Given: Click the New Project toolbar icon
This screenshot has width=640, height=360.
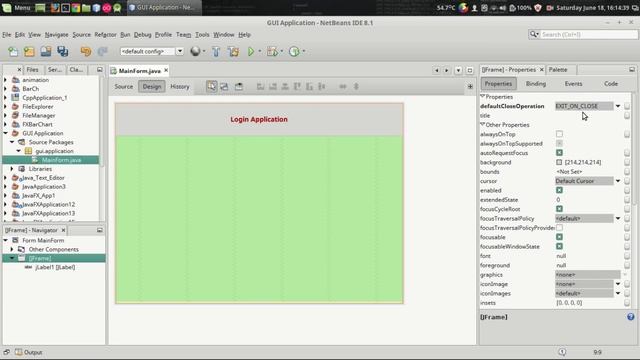Looking at the screenshot, I should pos(29,51).
